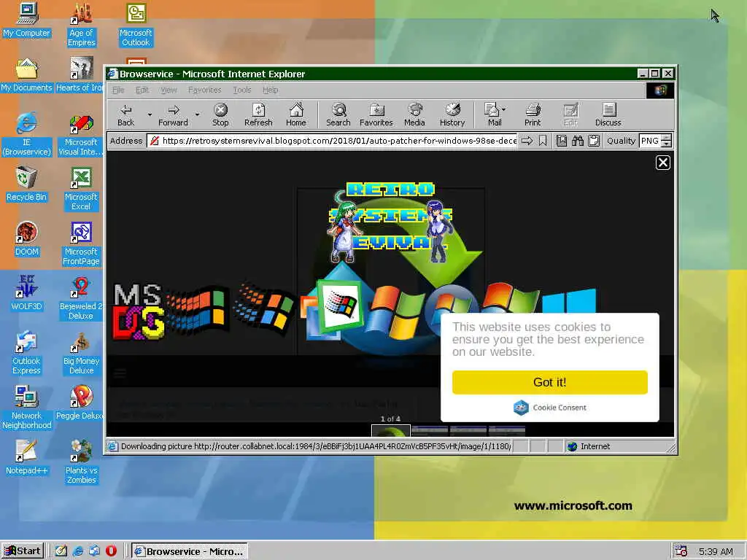Select My Documents folder icon
This screenshot has height=560, width=747.
(x=27, y=75)
